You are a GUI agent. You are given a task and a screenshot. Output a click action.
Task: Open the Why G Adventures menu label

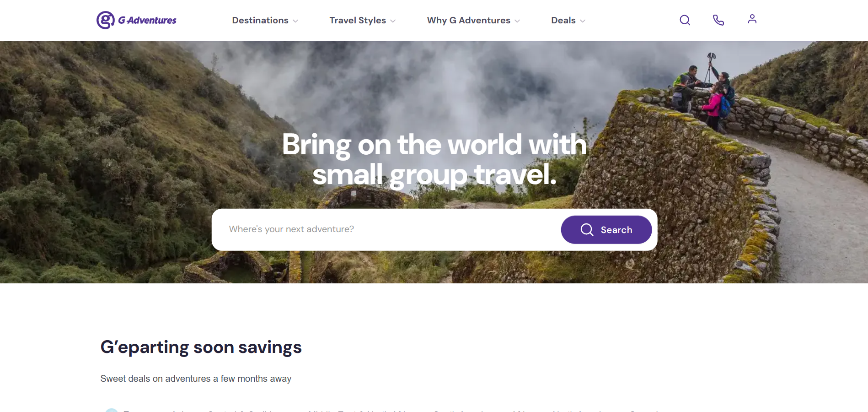(x=469, y=20)
